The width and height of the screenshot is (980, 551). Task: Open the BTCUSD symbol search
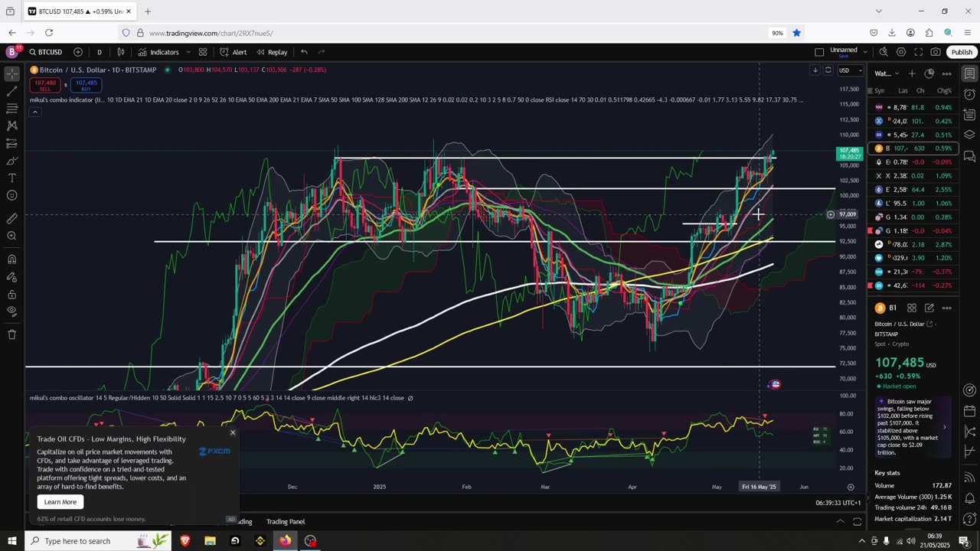click(46, 52)
